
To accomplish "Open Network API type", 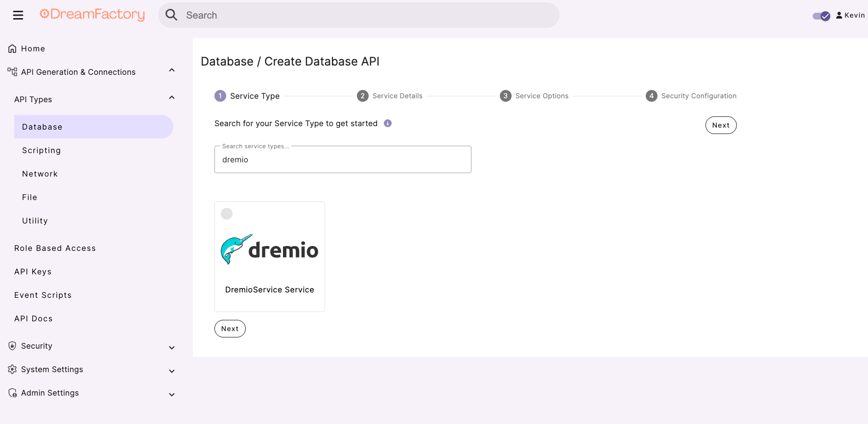I will pyautogui.click(x=40, y=174).
